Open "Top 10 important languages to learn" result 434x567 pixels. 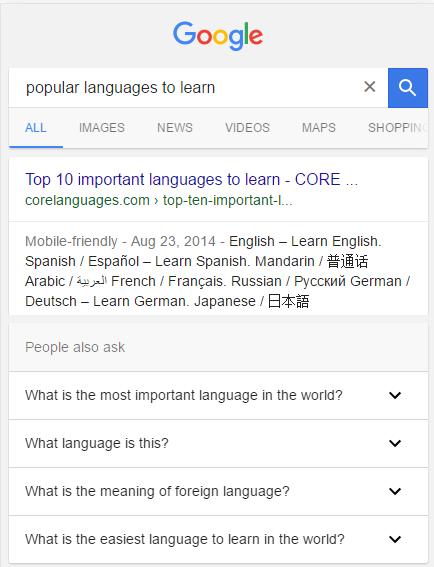coord(191,179)
